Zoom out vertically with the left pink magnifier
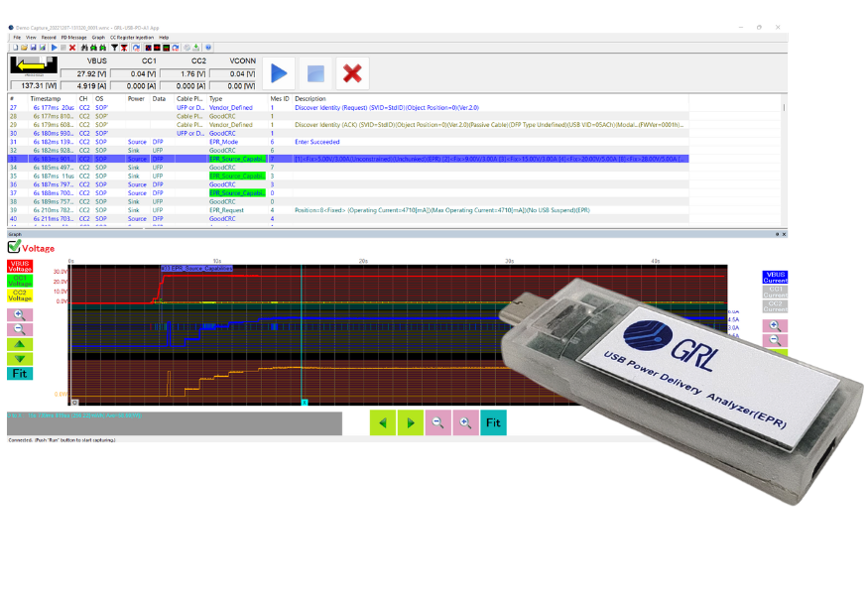Viewport: 868px width, 595px height. click(20, 329)
